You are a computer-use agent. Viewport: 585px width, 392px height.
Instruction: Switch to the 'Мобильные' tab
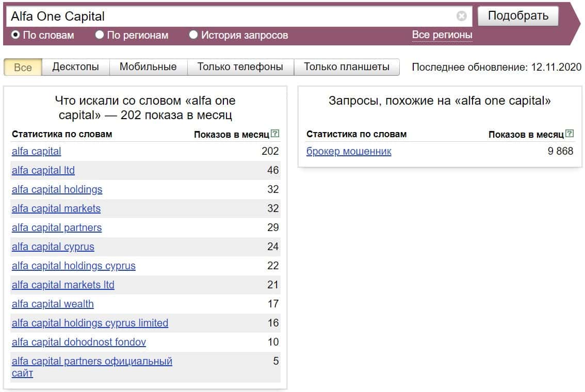[x=148, y=67]
